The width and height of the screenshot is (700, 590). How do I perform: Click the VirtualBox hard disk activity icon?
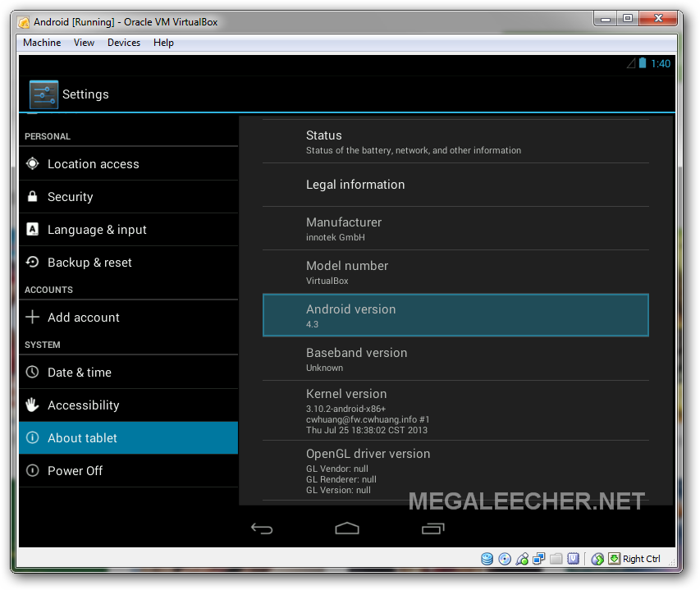click(487, 559)
